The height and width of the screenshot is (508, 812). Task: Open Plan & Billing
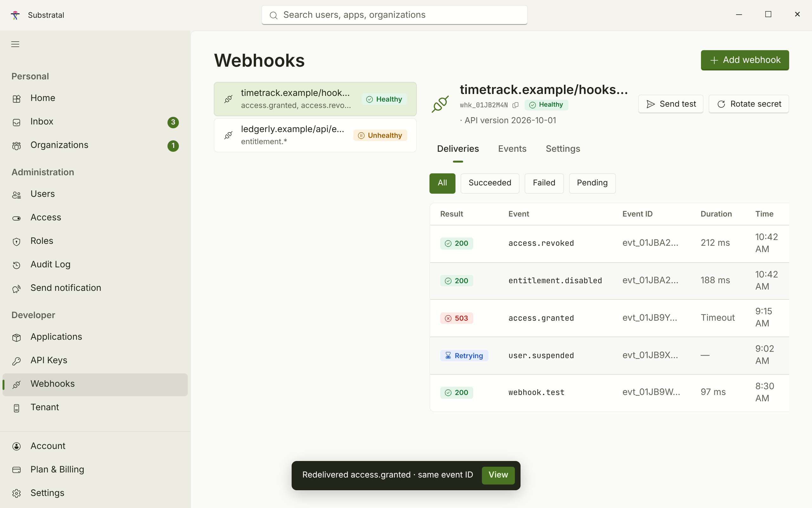coord(95,470)
